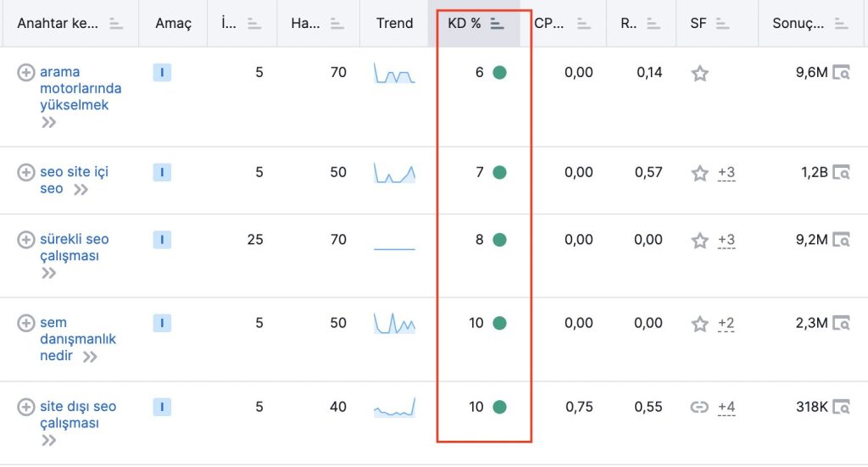
Task: Click the 'KD %' column header label
Action: [464, 23]
